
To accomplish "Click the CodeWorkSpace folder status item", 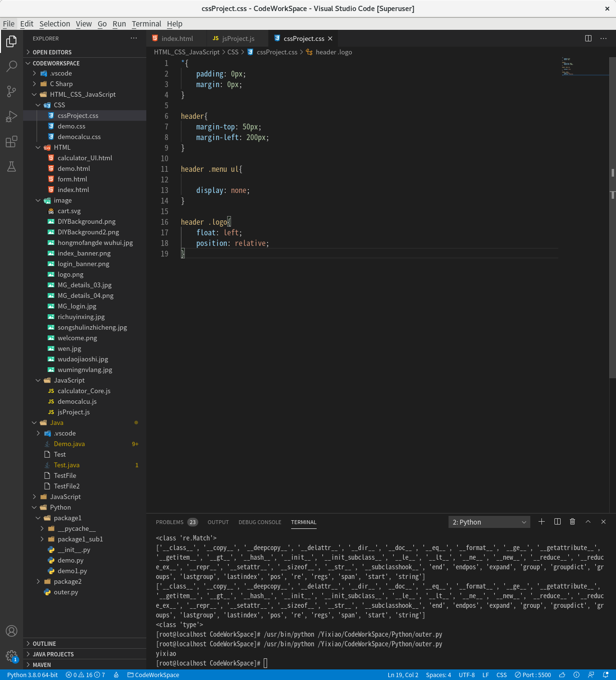I will pyautogui.click(x=153, y=675).
